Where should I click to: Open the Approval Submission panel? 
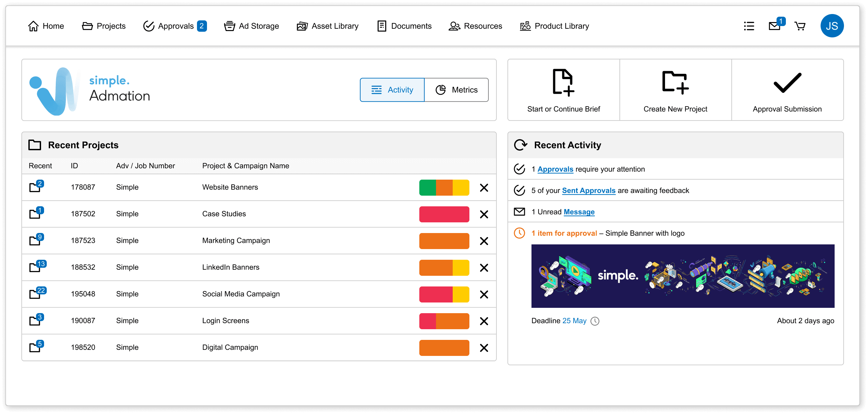[787, 90]
